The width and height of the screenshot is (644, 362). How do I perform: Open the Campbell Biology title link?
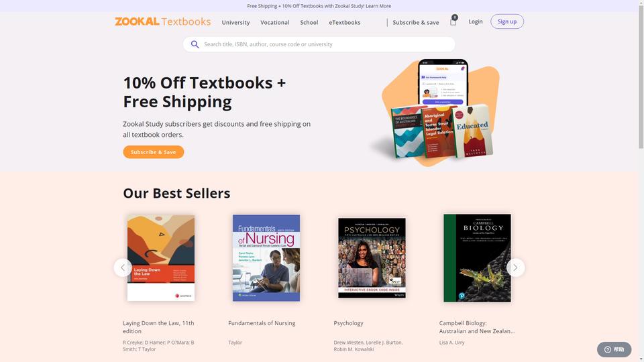pyautogui.click(x=477, y=327)
